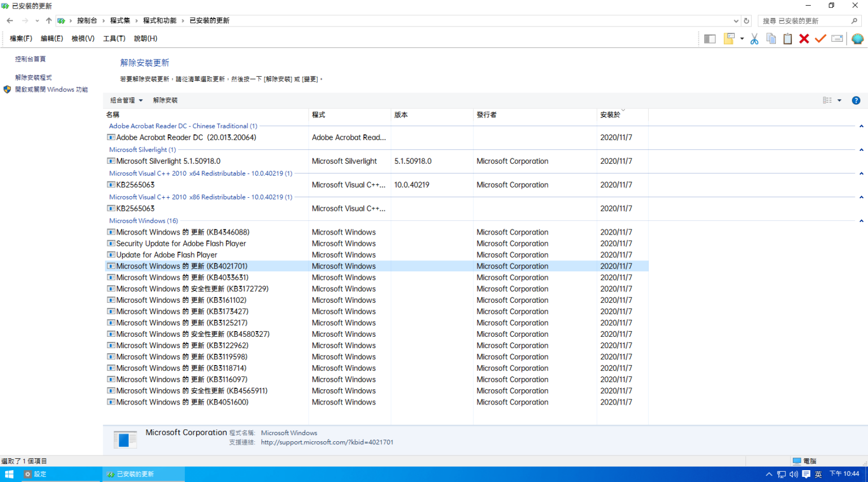The image size is (868, 482).
Task: Sort by the 版本 column header
Action: [x=432, y=115]
